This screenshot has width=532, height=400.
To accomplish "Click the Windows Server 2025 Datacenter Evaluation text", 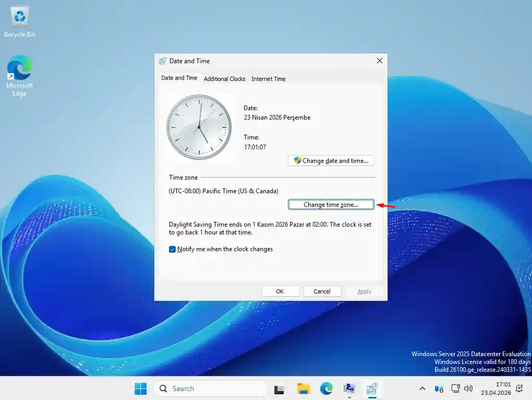I will (471, 354).
